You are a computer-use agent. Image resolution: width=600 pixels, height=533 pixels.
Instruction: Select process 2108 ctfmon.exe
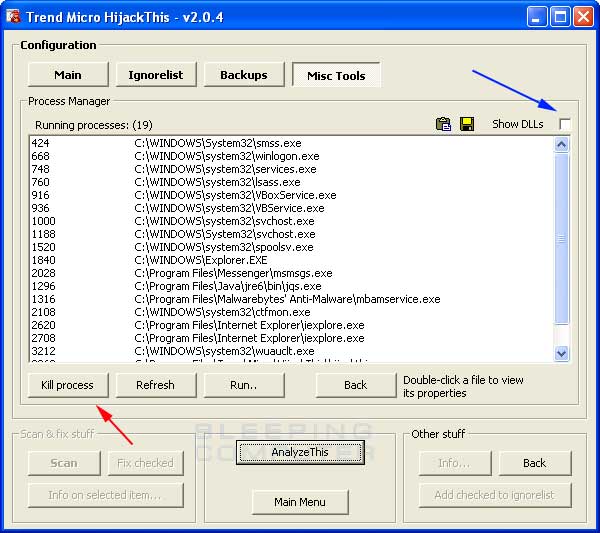(x=292, y=312)
